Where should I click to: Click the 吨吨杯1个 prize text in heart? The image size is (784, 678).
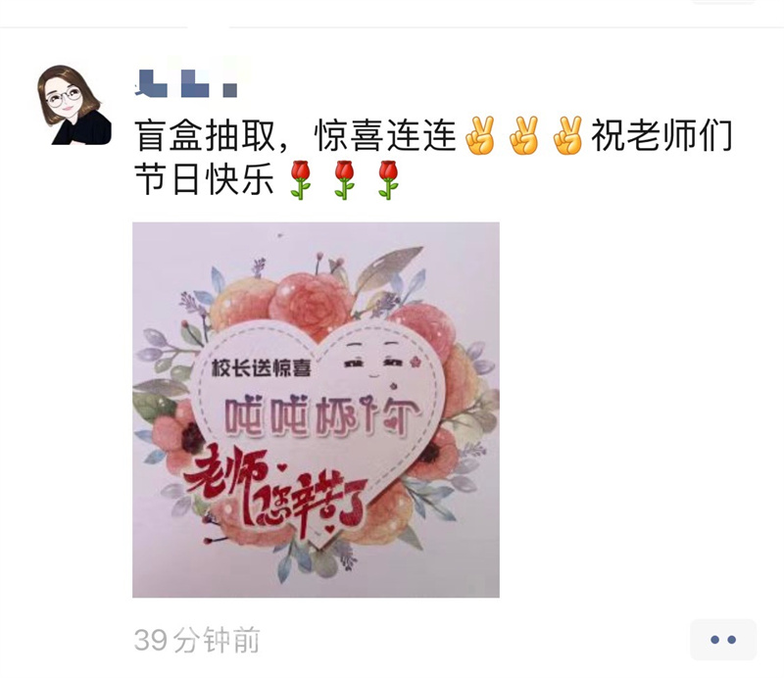click(321, 415)
